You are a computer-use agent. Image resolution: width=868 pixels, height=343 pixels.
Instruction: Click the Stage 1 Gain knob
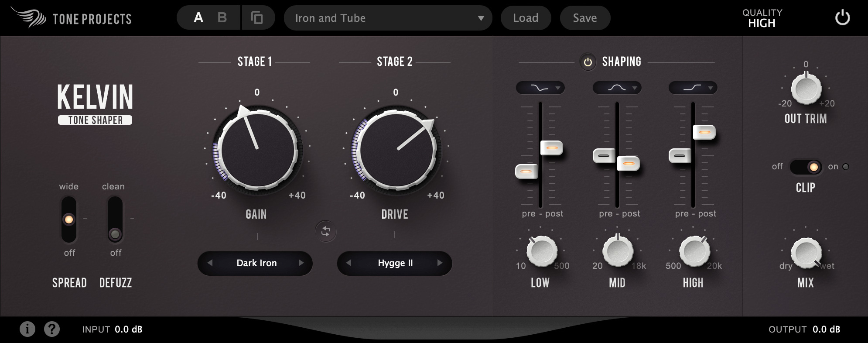point(257,149)
